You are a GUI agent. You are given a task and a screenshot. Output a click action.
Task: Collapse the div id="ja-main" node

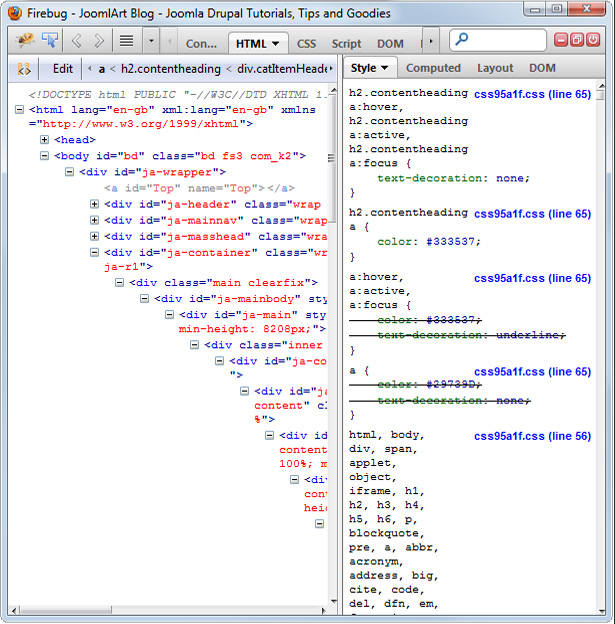pyautogui.click(x=170, y=315)
